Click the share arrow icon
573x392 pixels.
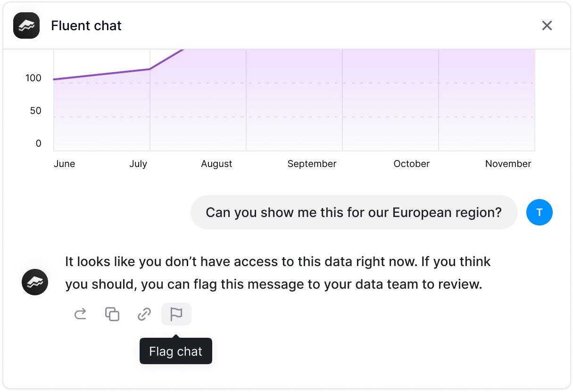click(81, 314)
